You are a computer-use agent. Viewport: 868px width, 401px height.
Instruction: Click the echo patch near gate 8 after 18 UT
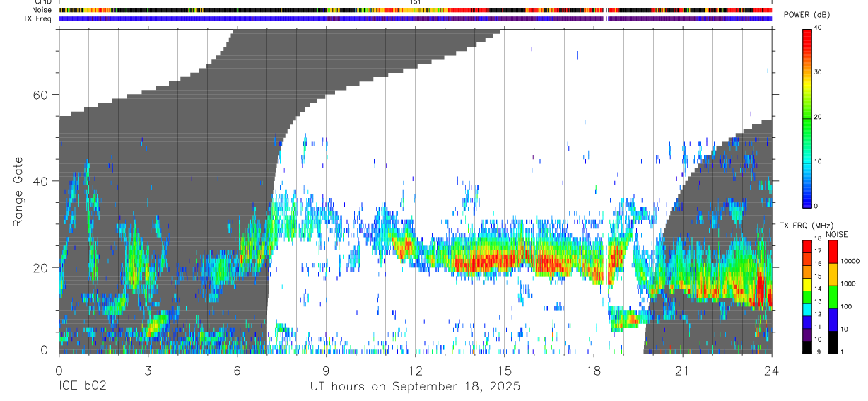point(624,319)
